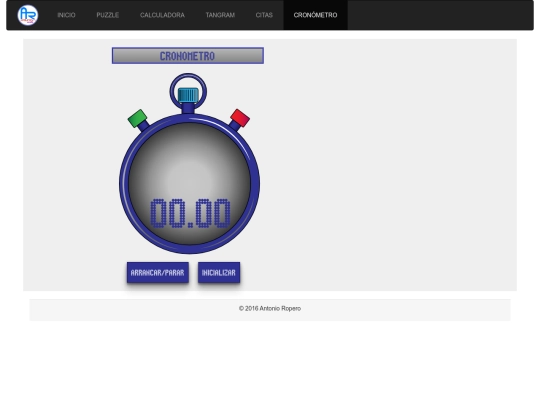This screenshot has height=405, width=540.
Task: Click the INICIALIZAR button to reset
Action: point(219,272)
